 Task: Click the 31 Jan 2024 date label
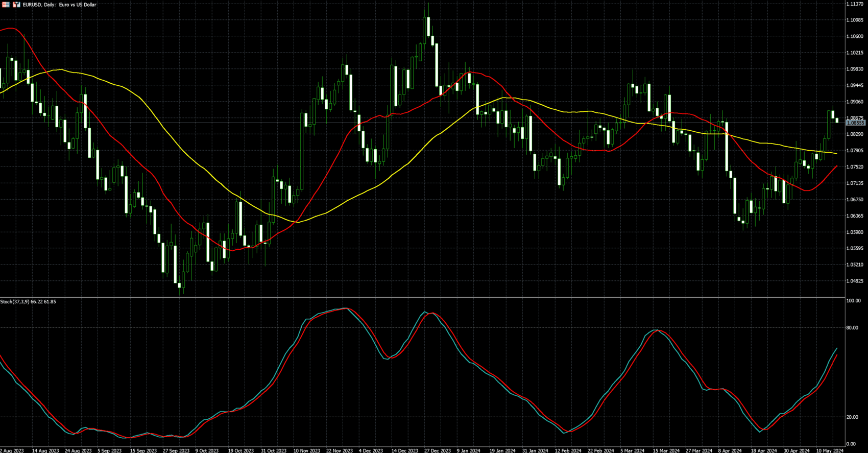[x=535, y=450]
